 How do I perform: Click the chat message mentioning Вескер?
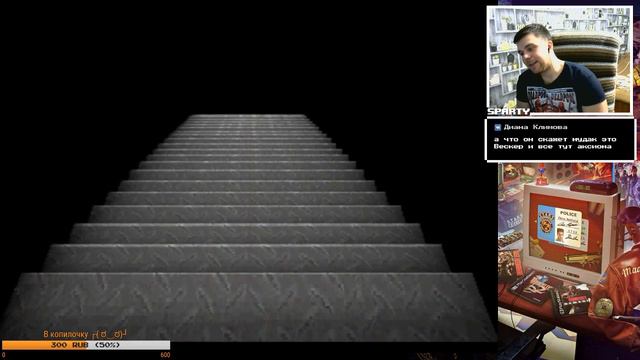tap(555, 143)
